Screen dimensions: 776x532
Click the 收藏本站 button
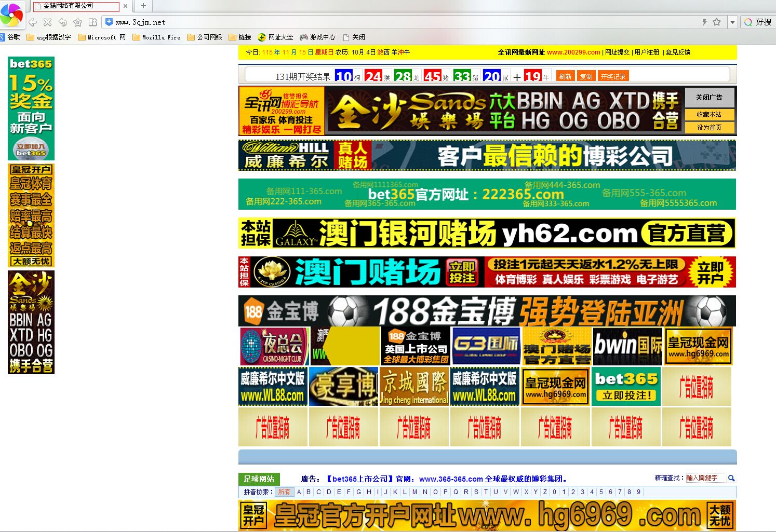[x=709, y=115]
